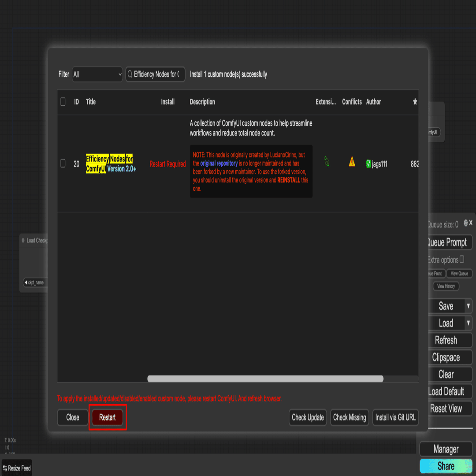Open ckpt_name selector on Load Checkpoint node

click(x=36, y=283)
